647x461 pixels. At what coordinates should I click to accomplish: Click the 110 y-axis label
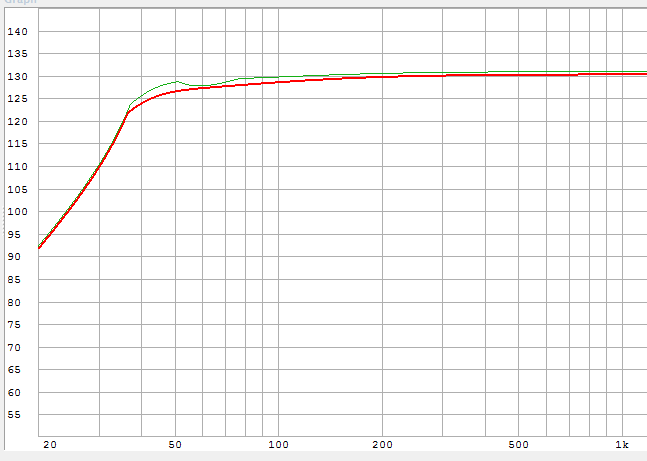[x=17, y=167]
